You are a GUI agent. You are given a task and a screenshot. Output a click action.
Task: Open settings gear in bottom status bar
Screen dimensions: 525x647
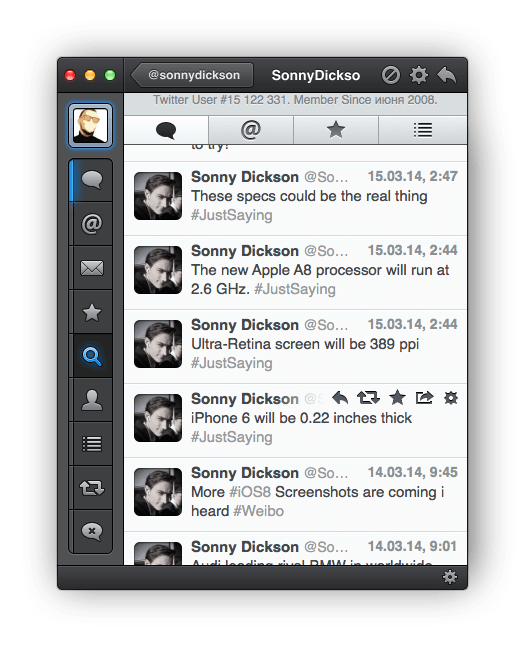click(450, 577)
